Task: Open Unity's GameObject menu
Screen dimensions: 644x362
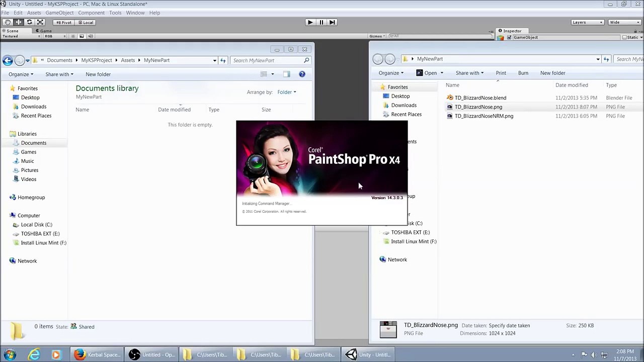Action: click(59, 13)
